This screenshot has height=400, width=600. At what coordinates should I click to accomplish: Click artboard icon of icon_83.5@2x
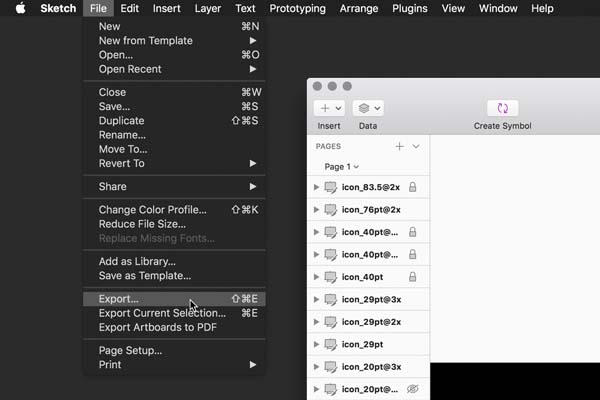coord(331,187)
